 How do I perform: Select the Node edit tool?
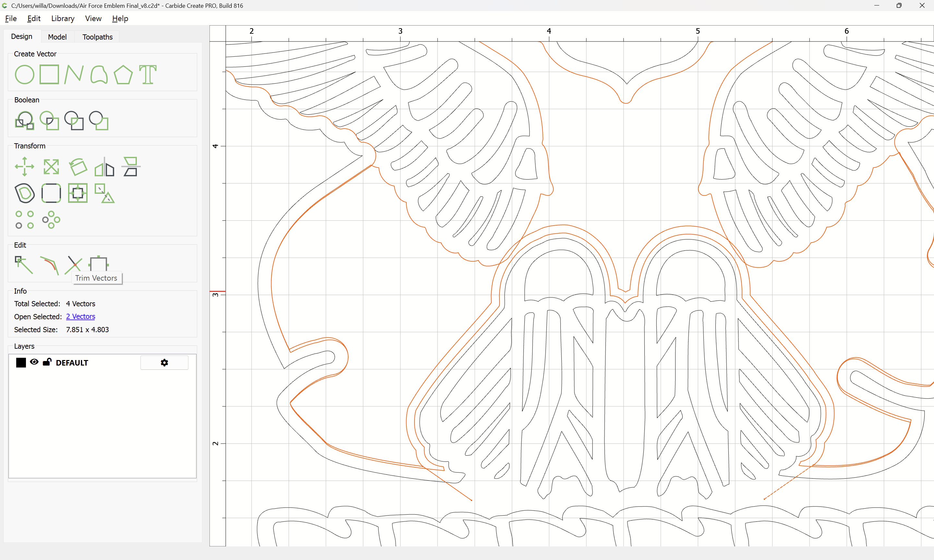pos(24,265)
